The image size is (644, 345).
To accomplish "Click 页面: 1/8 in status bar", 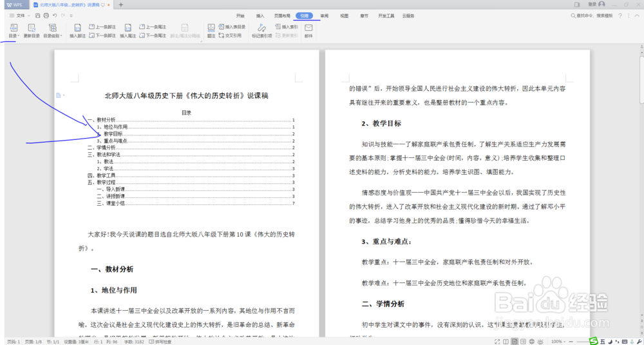I will coord(33,342).
